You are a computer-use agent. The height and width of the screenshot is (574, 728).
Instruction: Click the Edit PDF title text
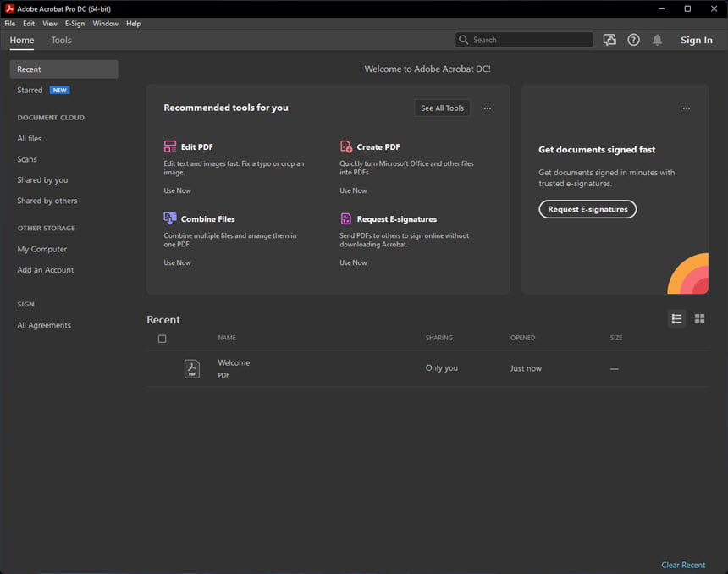197,146
